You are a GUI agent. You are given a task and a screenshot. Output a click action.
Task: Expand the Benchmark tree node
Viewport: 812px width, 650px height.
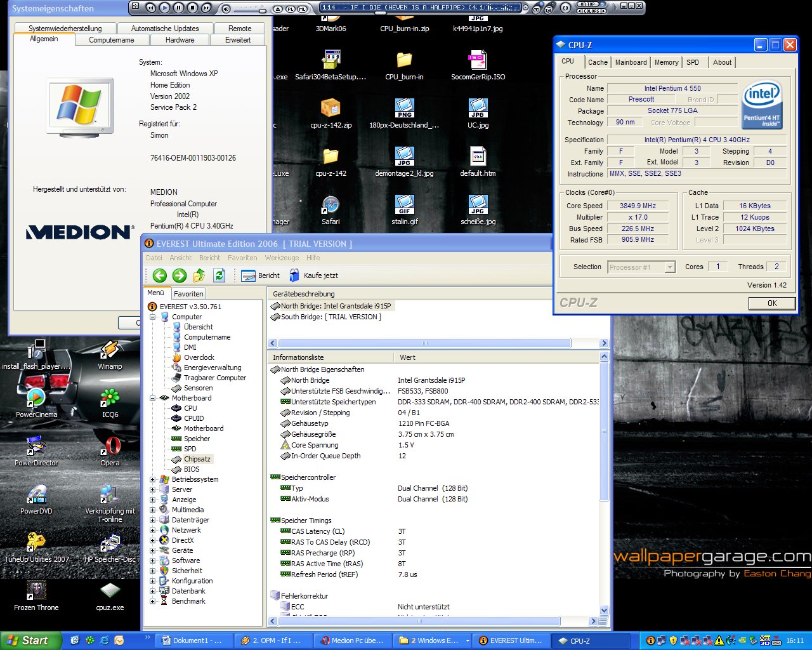[152, 601]
